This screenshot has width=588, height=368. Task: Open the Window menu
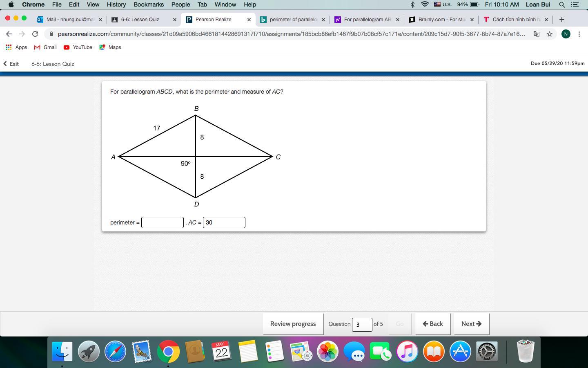(225, 4)
